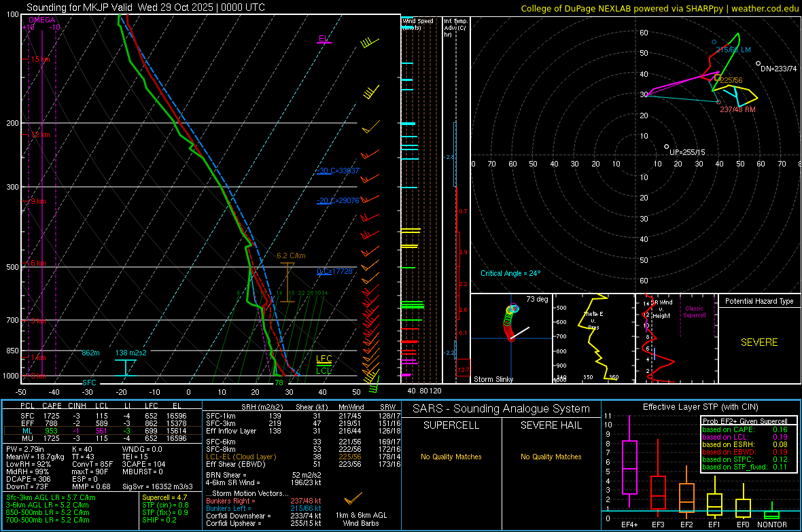Click the SEVERE potential hazard type label

759,342
